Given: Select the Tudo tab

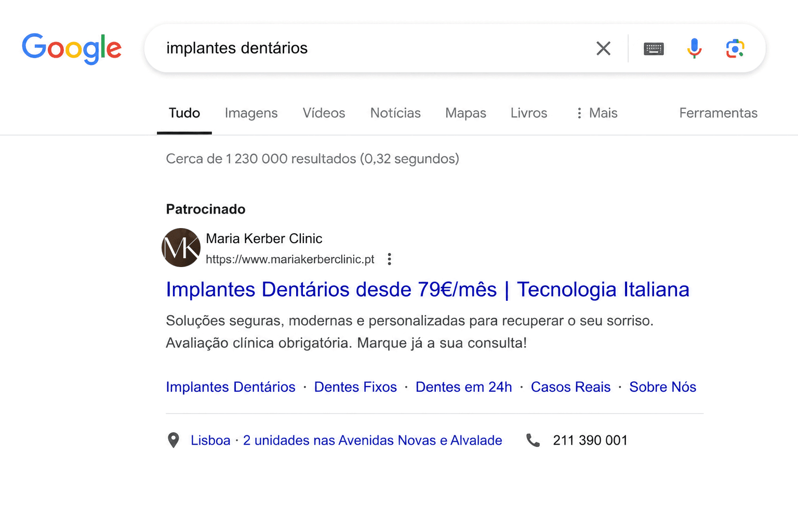Looking at the screenshot, I should pos(184,113).
